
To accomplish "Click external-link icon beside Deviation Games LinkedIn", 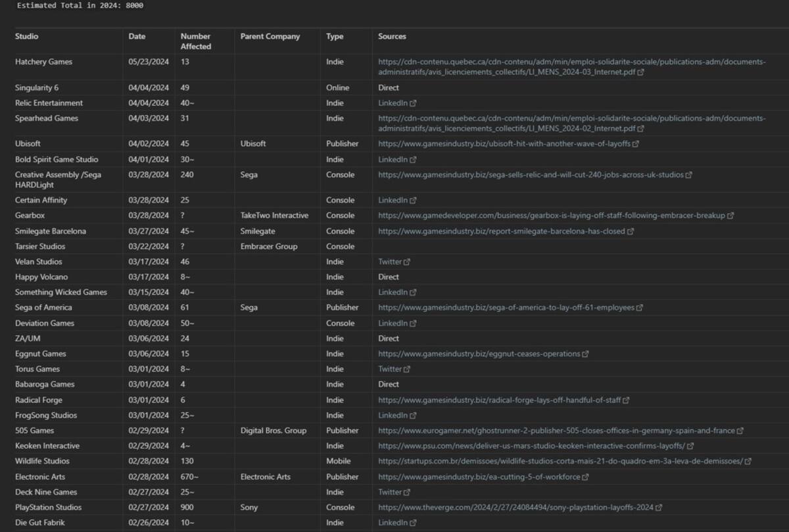I will coord(413,324).
